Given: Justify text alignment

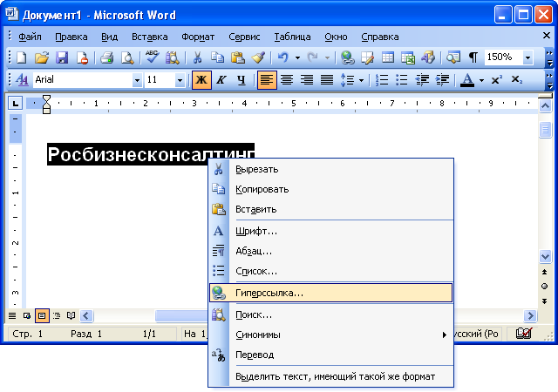Looking at the screenshot, I should [x=327, y=79].
